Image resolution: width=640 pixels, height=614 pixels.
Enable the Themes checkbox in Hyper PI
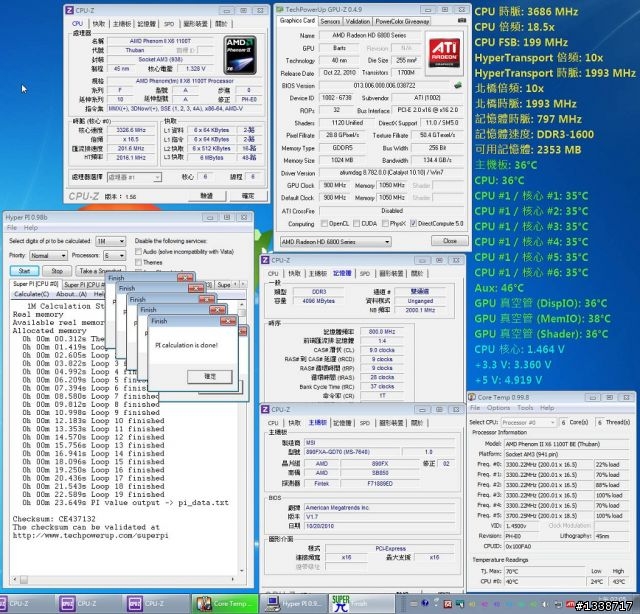[138, 262]
